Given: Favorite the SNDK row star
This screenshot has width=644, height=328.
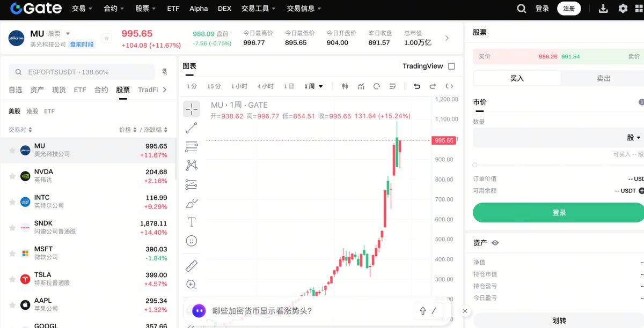Looking at the screenshot, I should tap(12, 228).
